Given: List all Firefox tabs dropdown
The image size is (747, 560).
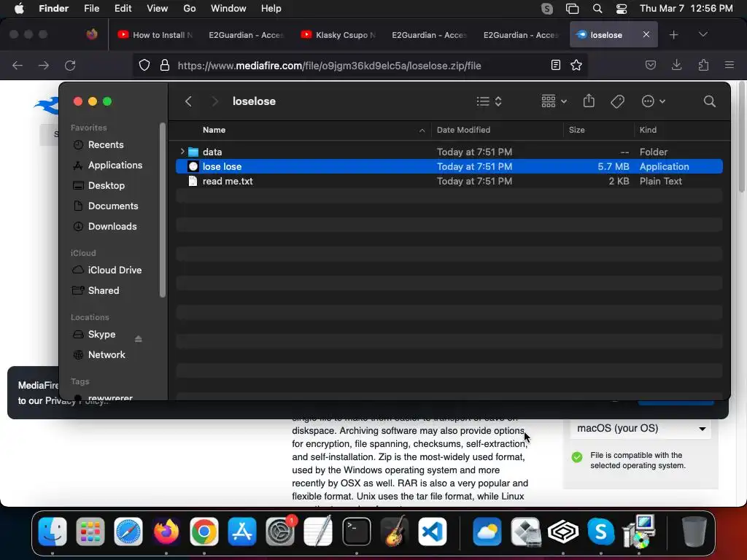Looking at the screenshot, I should click(703, 34).
